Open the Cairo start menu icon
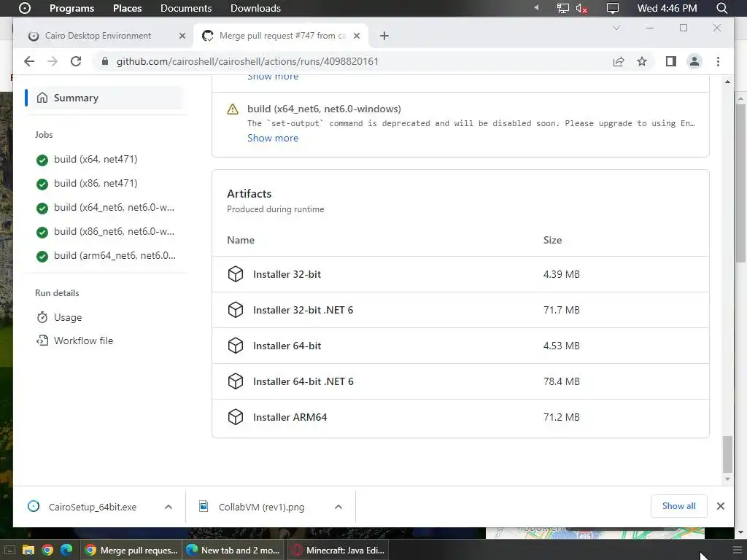This screenshot has width=747, height=560. pos(25,8)
